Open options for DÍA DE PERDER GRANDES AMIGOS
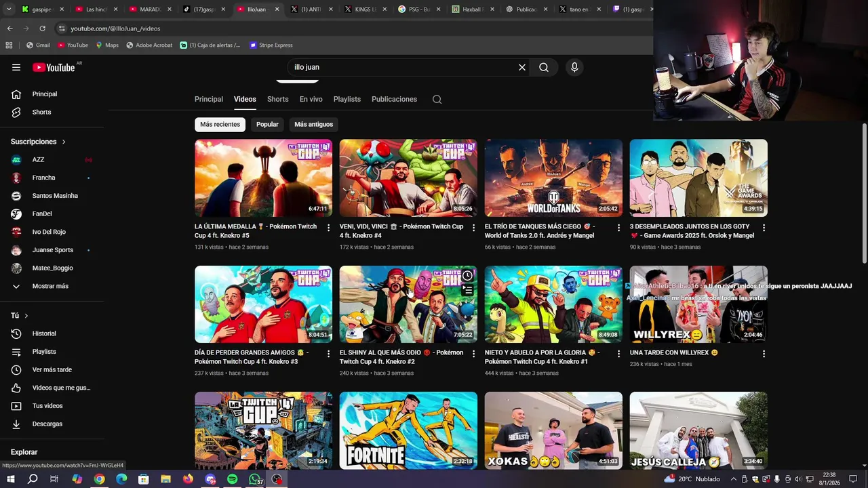 click(x=329, y=354)
